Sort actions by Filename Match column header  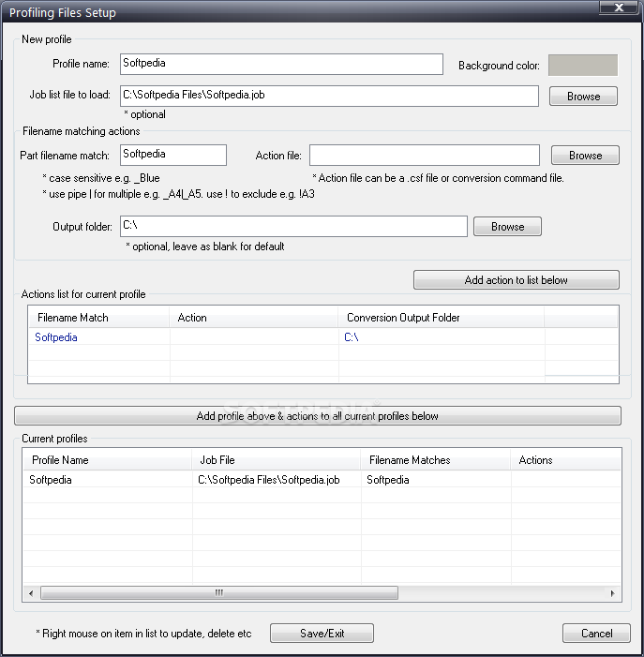click(x=98, y=318)
